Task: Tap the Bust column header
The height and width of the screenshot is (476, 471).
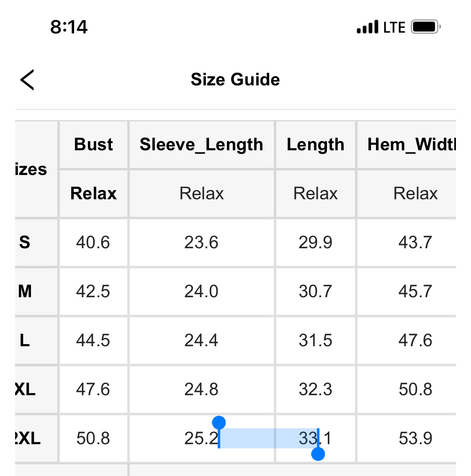Action: tap(93, 144)
